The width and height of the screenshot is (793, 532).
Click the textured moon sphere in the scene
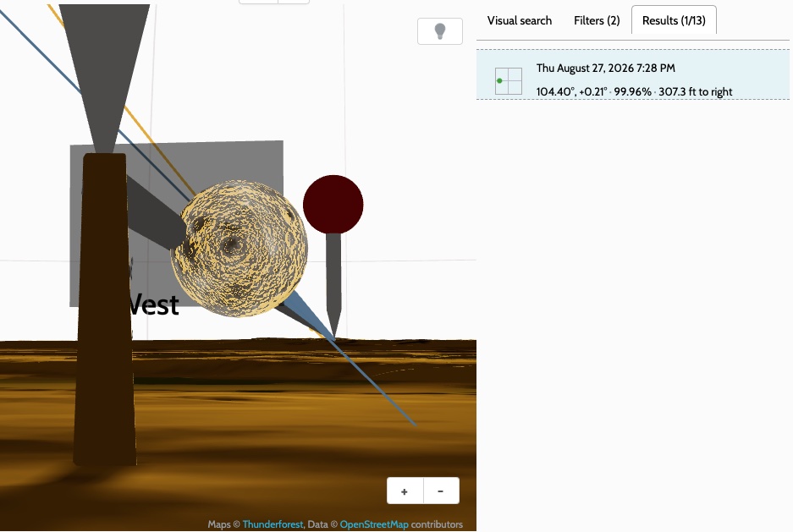[240, 248]
